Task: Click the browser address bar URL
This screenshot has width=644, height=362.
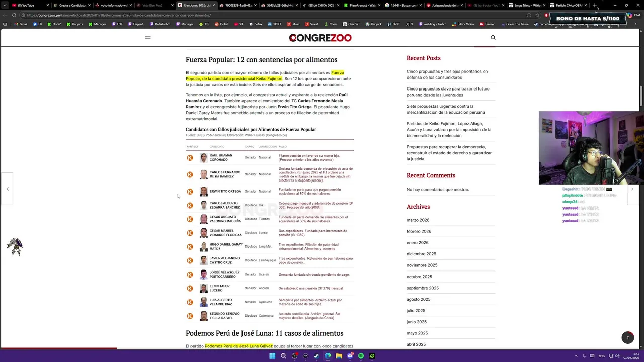Action: [x=119, y=15]
